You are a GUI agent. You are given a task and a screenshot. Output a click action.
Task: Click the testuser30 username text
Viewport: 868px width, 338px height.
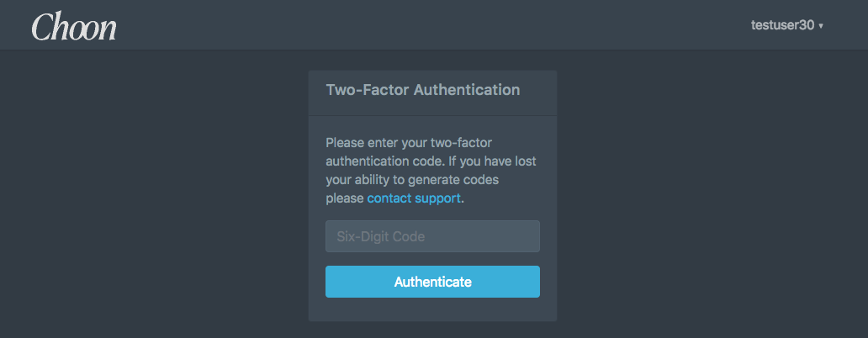[x=782, y=25]
